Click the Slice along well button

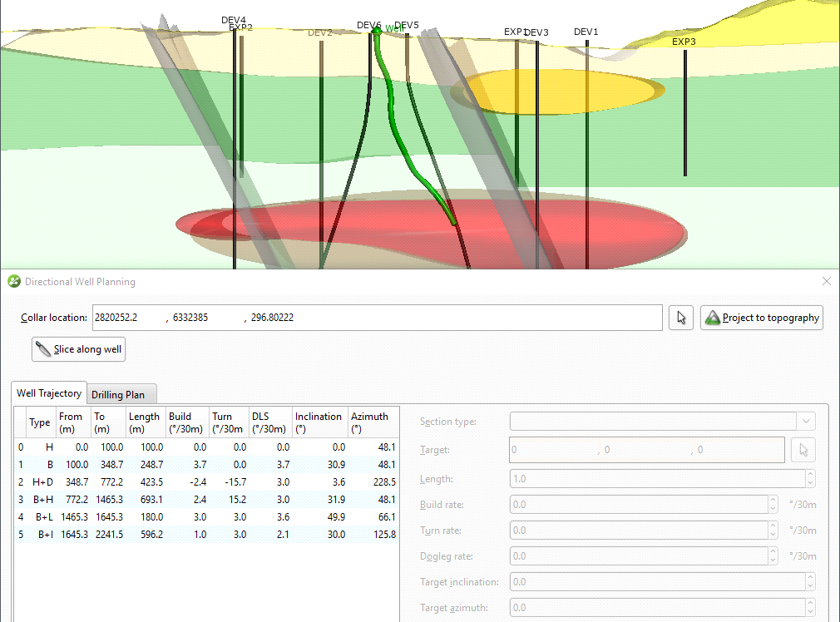coord(78,348)
